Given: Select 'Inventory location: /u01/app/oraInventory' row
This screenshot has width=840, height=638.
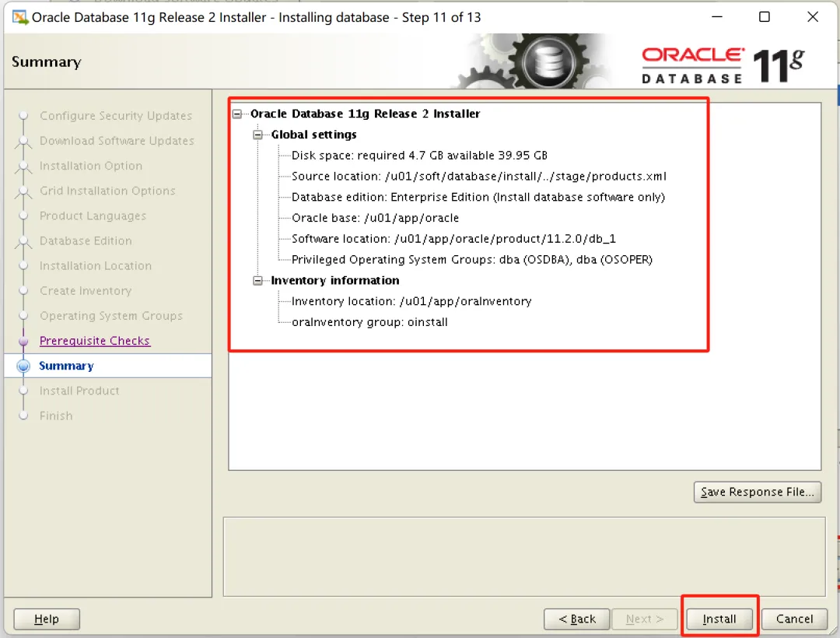Looking at the screenshot, I should pyautogui.click(x=411, y=302).
